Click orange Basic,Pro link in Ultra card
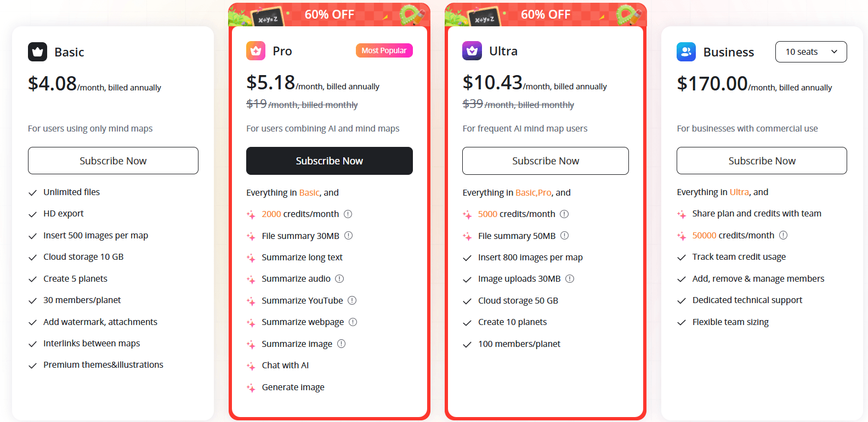The height and width of the screenshot is (422, 868). pyautogui.click(x=533, y=193)
